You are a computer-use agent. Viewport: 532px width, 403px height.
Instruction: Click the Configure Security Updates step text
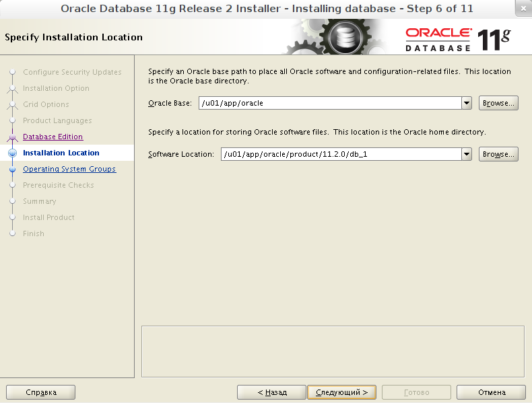[x=72, y=72]
